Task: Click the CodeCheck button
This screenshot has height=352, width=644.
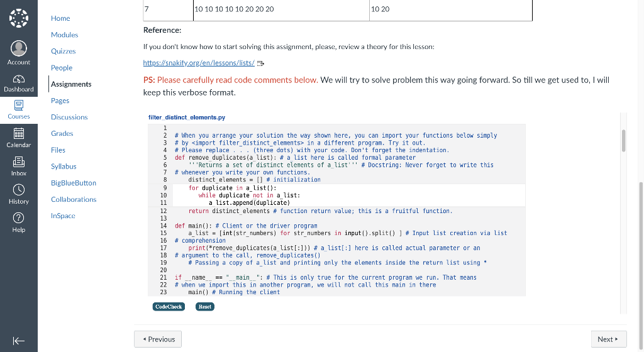Action: 169,307
